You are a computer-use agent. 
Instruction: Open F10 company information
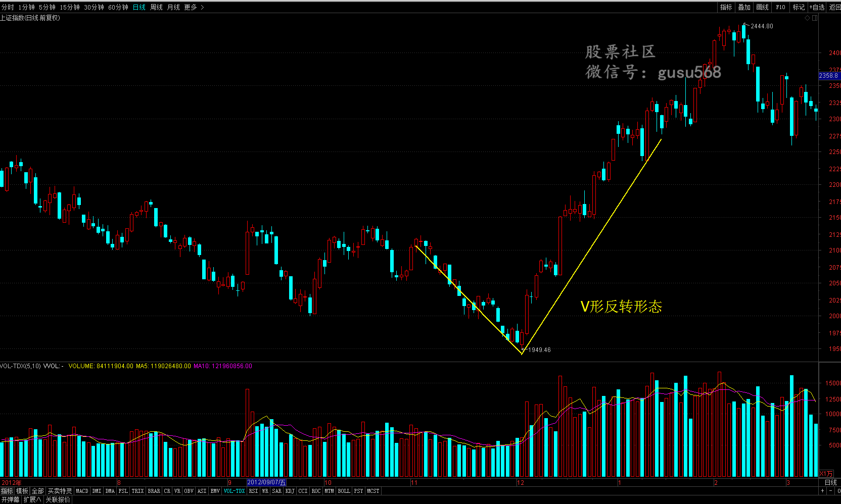pos(781,7)
